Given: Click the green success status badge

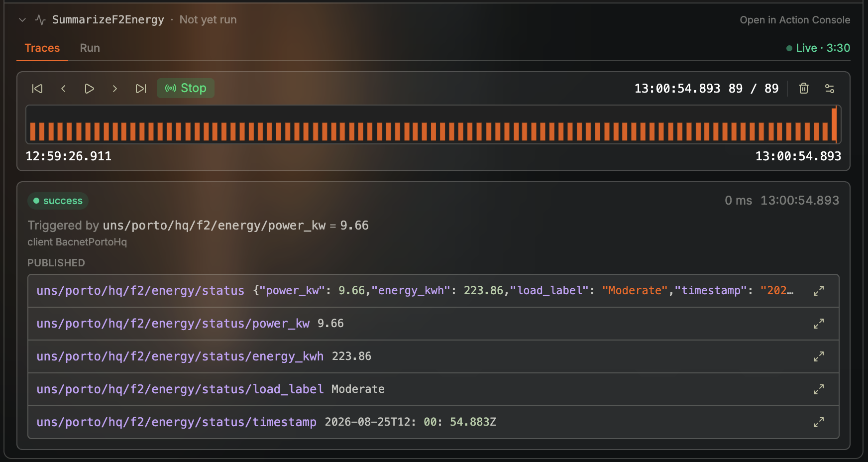Looking at the screenshot, I should click(x=58, y=201).
